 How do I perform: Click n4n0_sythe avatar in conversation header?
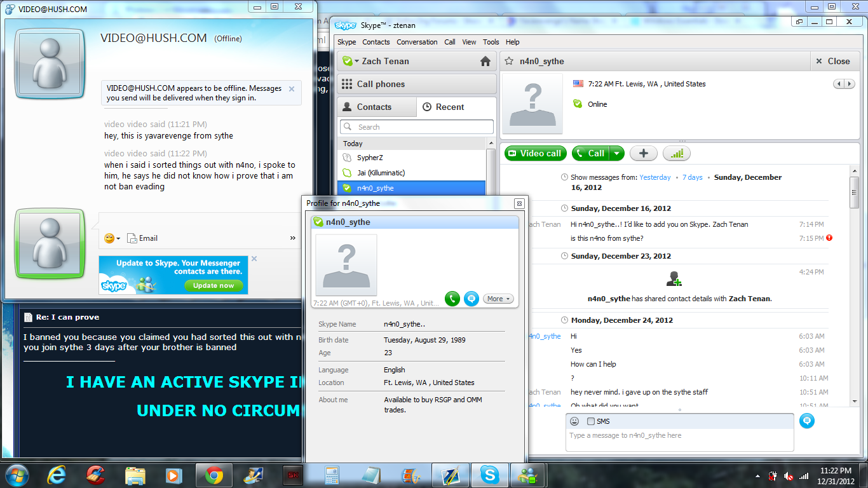tap(532, 104)
